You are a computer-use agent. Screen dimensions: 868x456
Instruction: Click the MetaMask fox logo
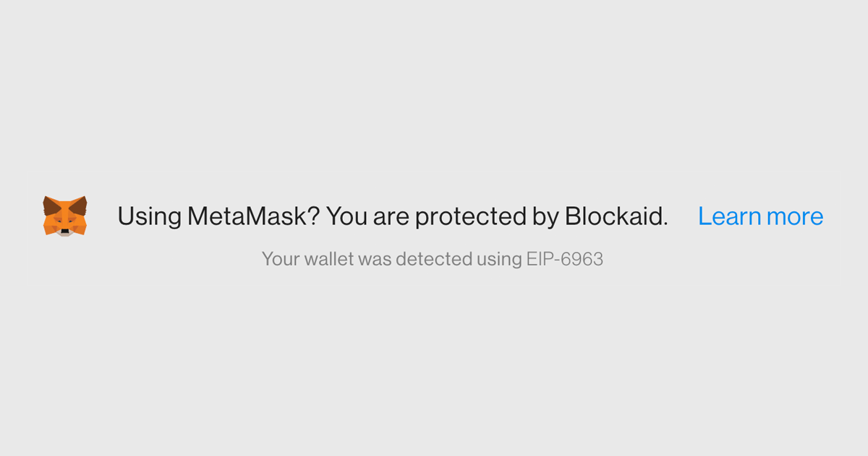(65, 216)
